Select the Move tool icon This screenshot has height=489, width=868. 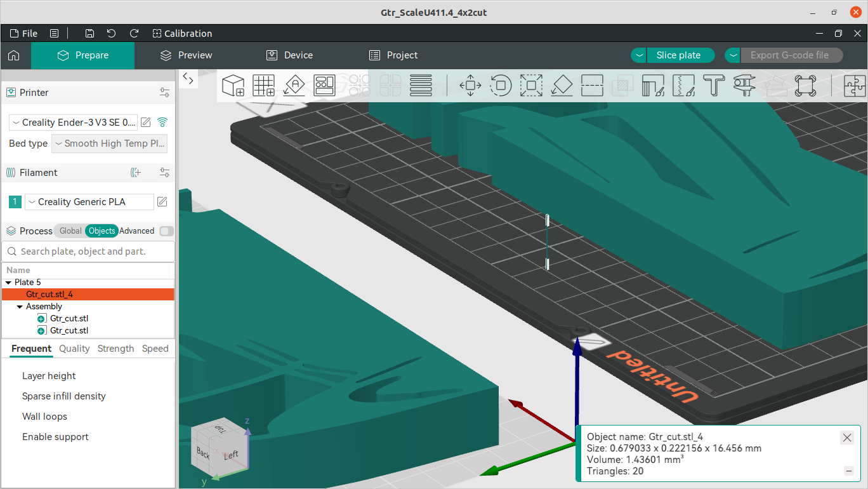(470, 85)
